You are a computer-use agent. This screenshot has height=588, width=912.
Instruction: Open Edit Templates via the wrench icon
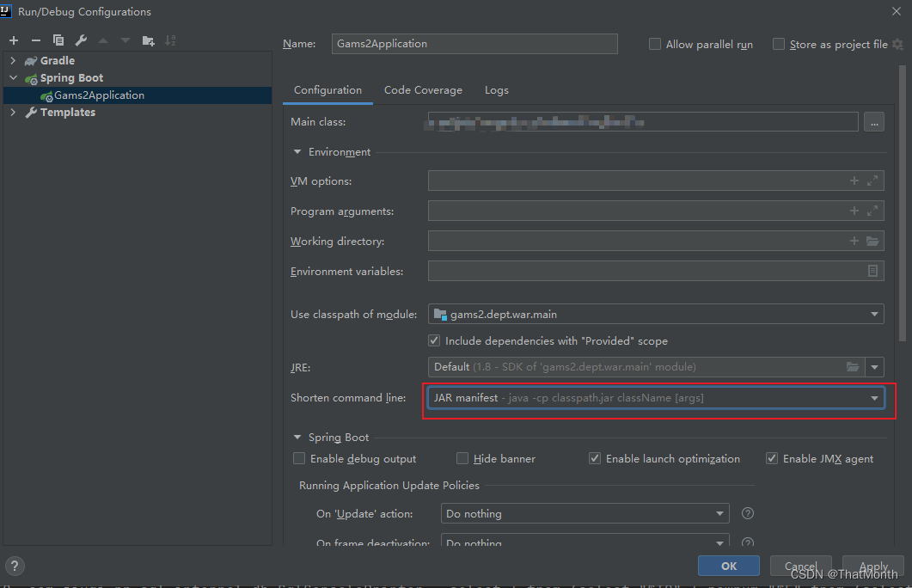[81, 40]
